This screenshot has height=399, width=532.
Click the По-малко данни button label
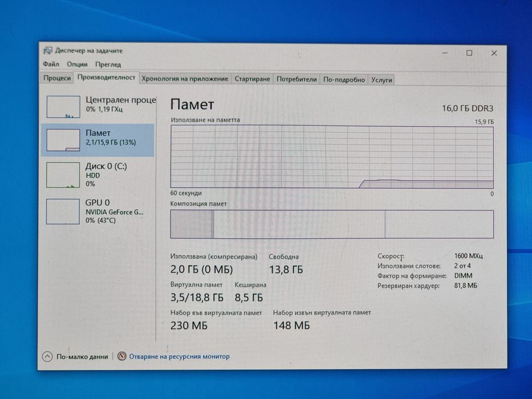(x=82, y=357)
